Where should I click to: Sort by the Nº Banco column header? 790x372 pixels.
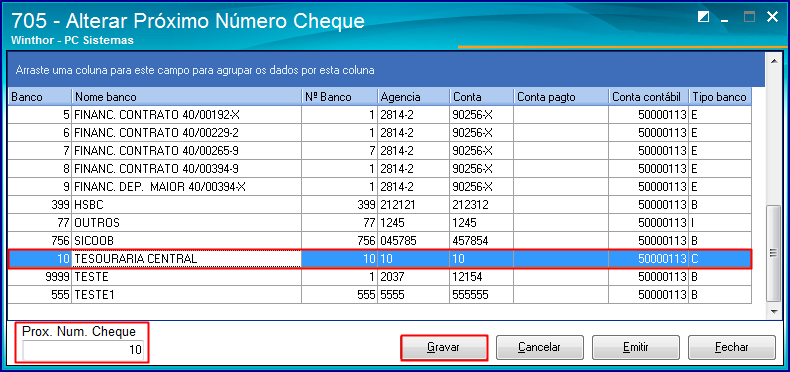(340, 97)
